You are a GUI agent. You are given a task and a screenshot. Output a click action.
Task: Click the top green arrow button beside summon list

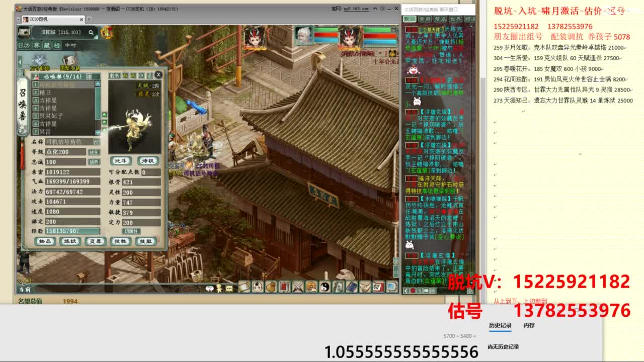(x=104, y=115)
